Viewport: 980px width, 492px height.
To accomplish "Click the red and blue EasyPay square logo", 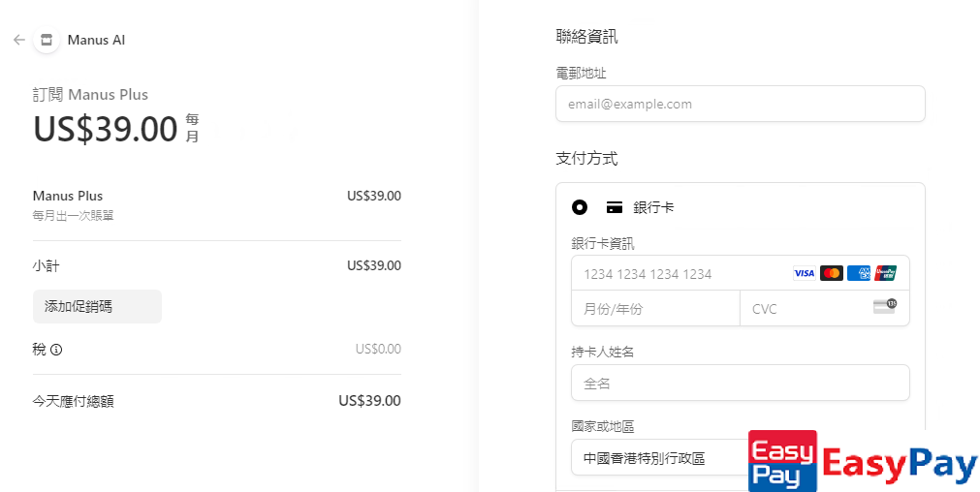I will click(782, 461).
